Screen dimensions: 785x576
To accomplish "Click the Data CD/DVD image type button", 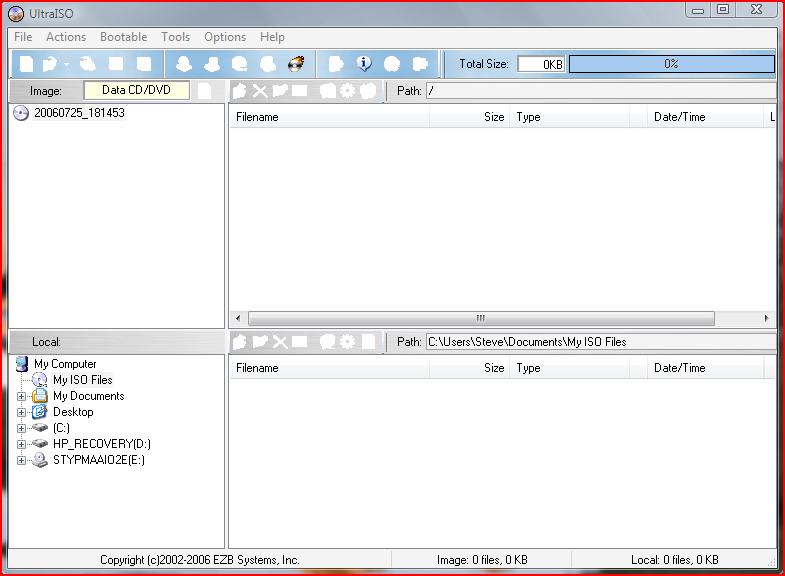I will [x=136, y=90].
